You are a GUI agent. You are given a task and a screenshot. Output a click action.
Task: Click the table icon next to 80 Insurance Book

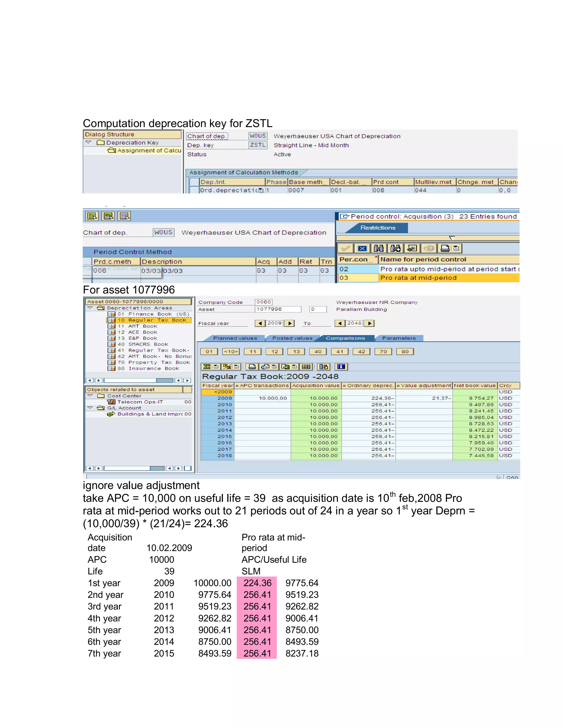(x=111, y=368)
